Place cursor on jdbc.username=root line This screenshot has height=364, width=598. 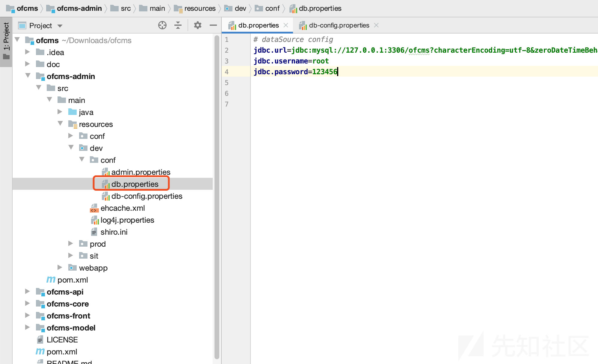291,61
